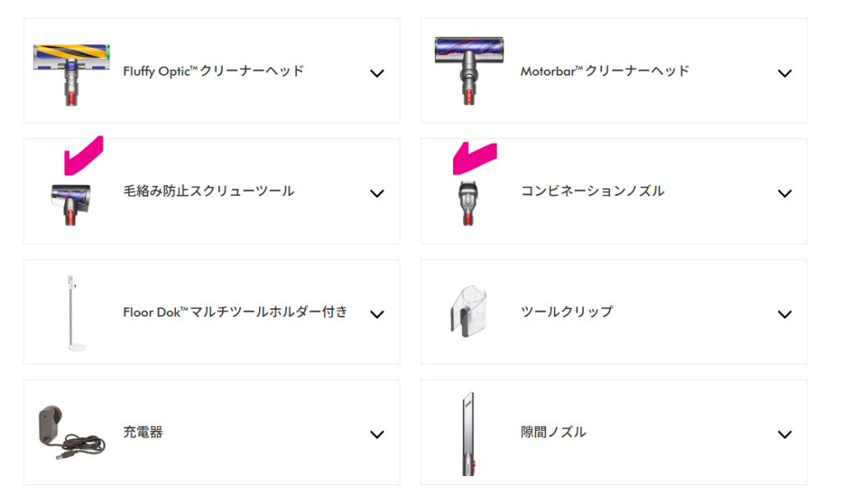Click the Fluffy Optic™クリーナーヘッド label

tap(213, 72)
